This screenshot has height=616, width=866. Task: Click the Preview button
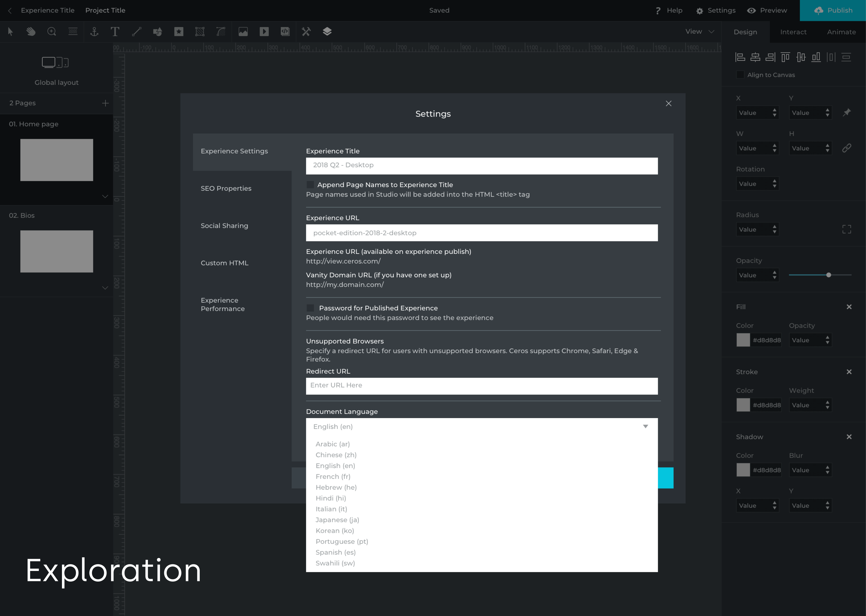(767, 11)
